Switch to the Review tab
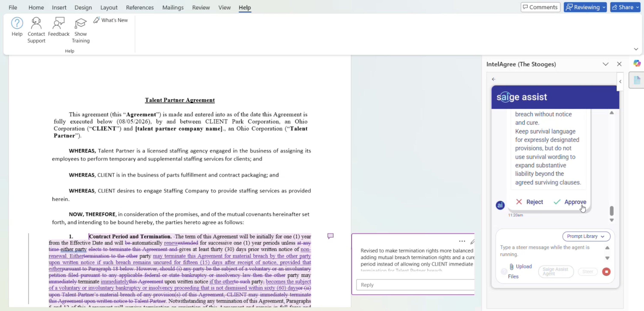 [x=201, y=7]
